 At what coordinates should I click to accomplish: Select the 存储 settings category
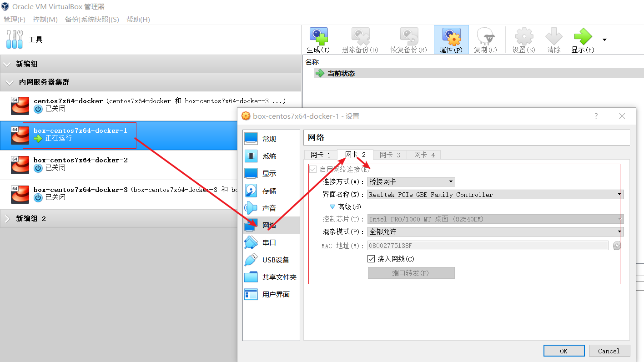pos(271,191)
